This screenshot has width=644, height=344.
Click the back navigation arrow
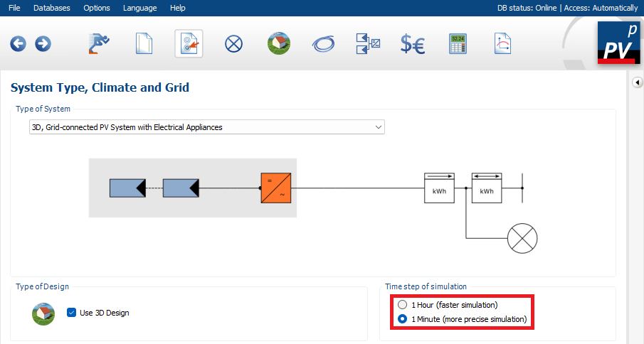[18, 44]
